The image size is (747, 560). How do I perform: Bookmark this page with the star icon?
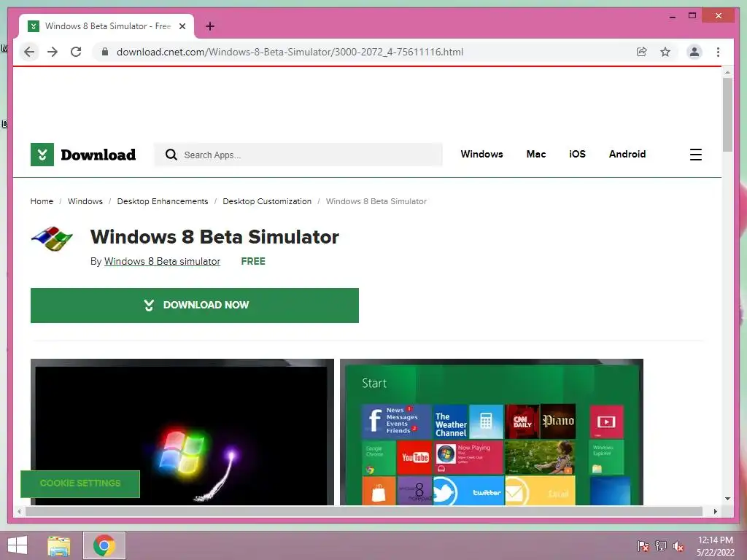click(665, 52)
